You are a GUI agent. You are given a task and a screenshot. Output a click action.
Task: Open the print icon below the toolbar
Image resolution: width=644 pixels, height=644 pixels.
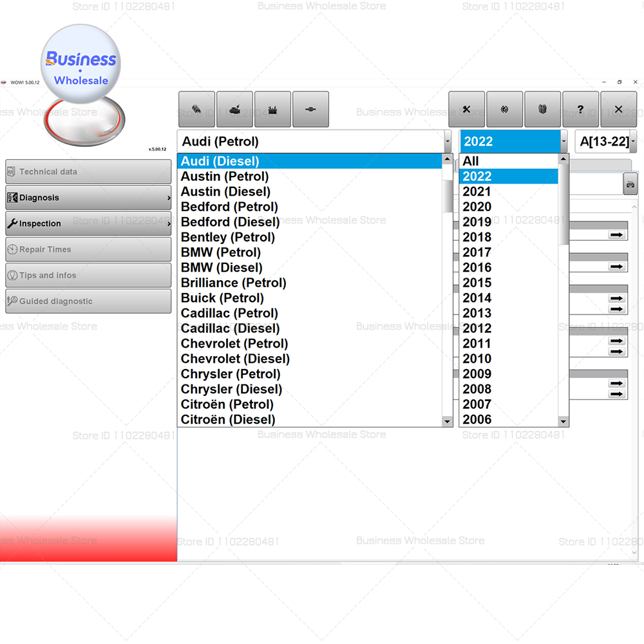click(630, 184)
